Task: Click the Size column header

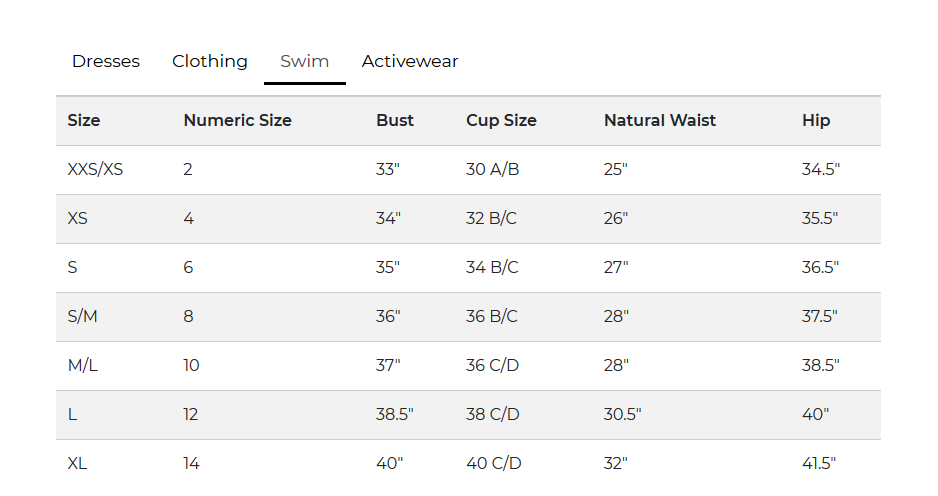Action: 84,120
